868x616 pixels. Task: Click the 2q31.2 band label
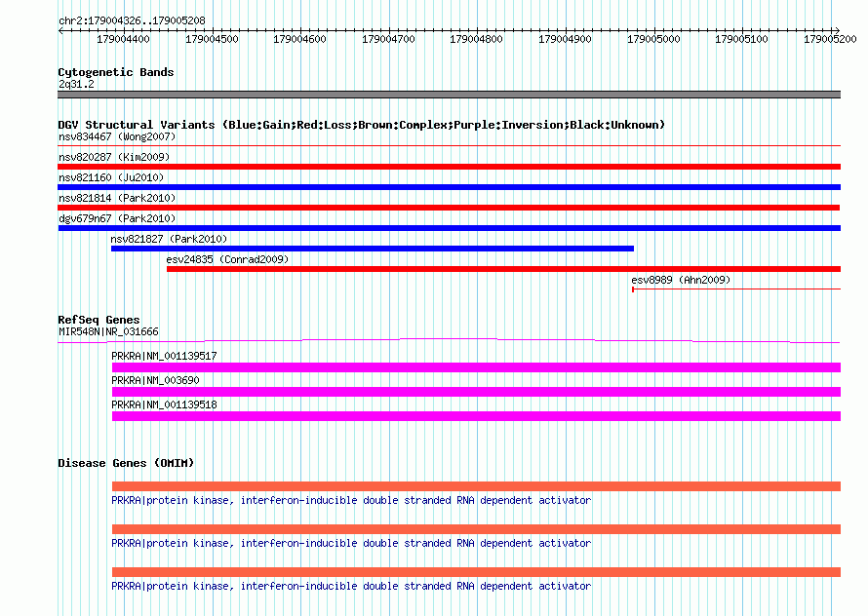tap(76, 84)
